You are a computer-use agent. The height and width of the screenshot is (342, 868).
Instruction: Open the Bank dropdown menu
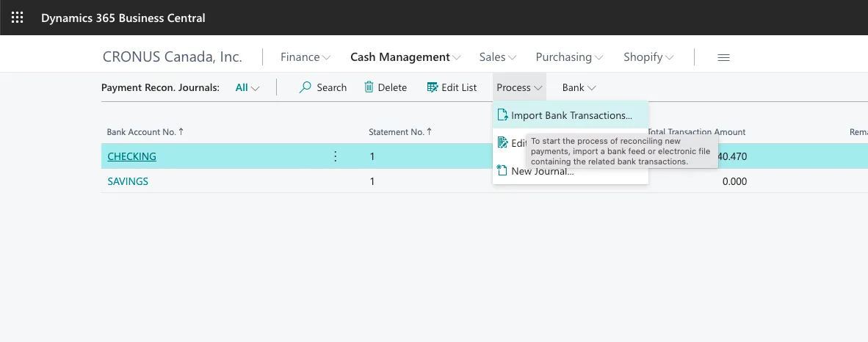pos(579,87)
